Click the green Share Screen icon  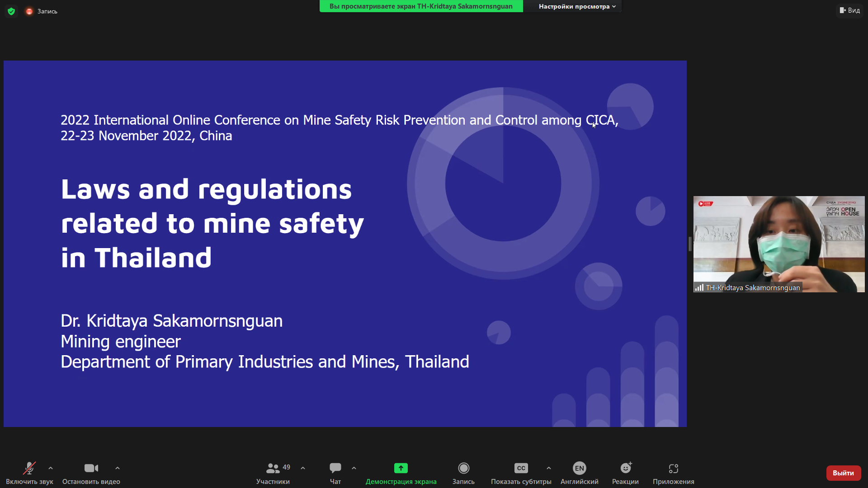(x=401, y=468)
